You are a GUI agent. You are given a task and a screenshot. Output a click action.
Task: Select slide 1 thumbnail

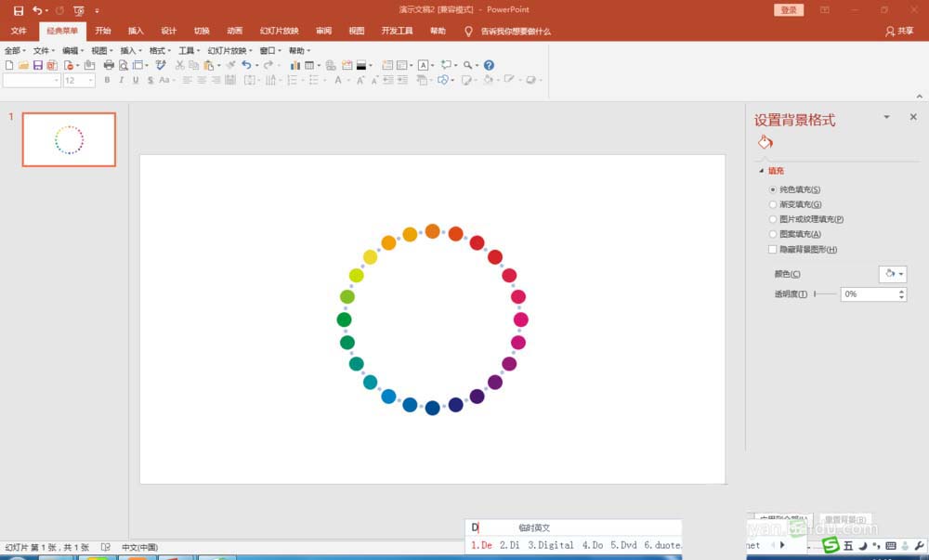[x=69, y=139]
